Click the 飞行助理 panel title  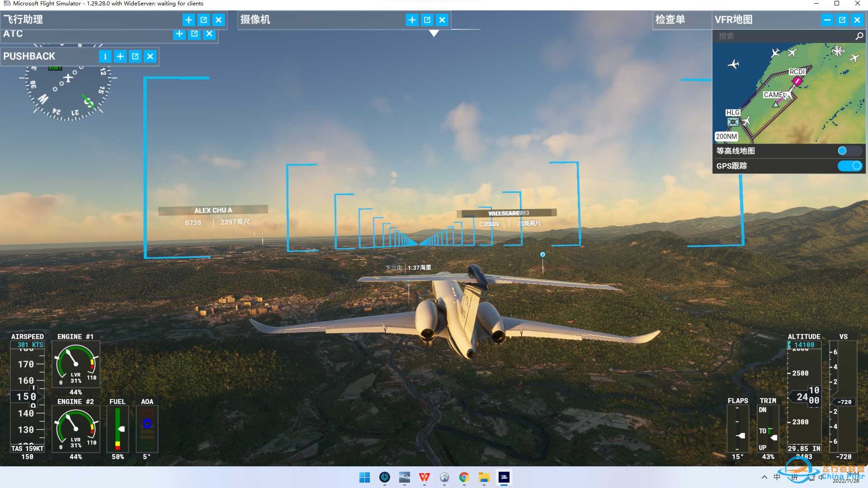point(23,20)
